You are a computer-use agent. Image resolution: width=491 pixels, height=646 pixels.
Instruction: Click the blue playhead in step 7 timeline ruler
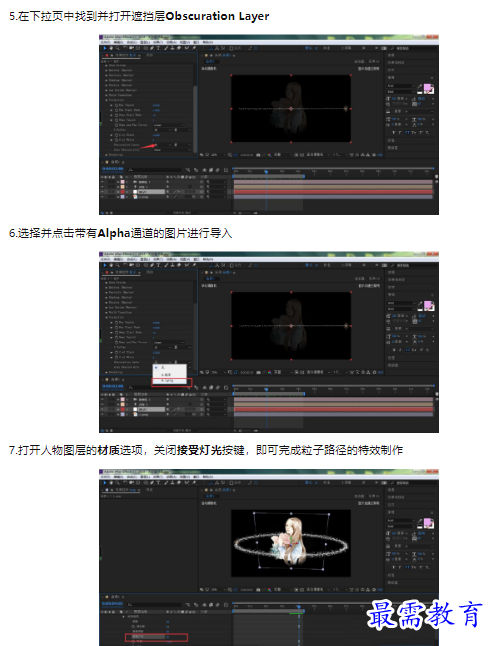tap(299, 607)
